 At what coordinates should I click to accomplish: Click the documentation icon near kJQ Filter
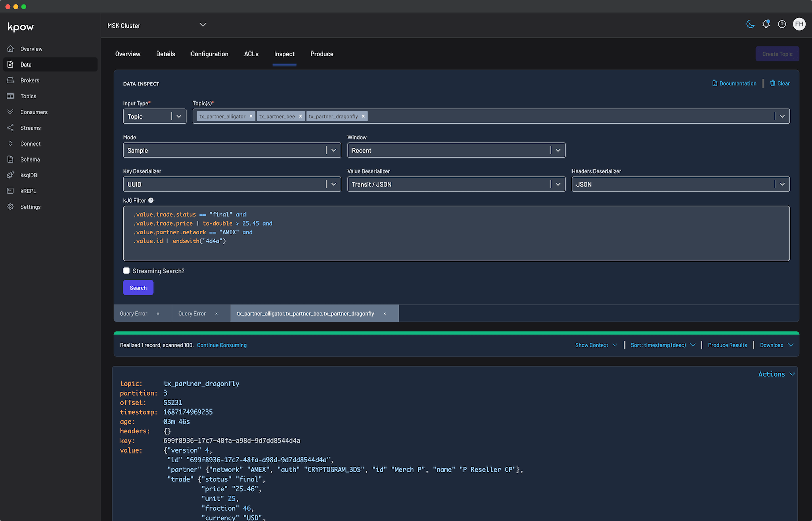pyautogui.click(x=150, y=200)
